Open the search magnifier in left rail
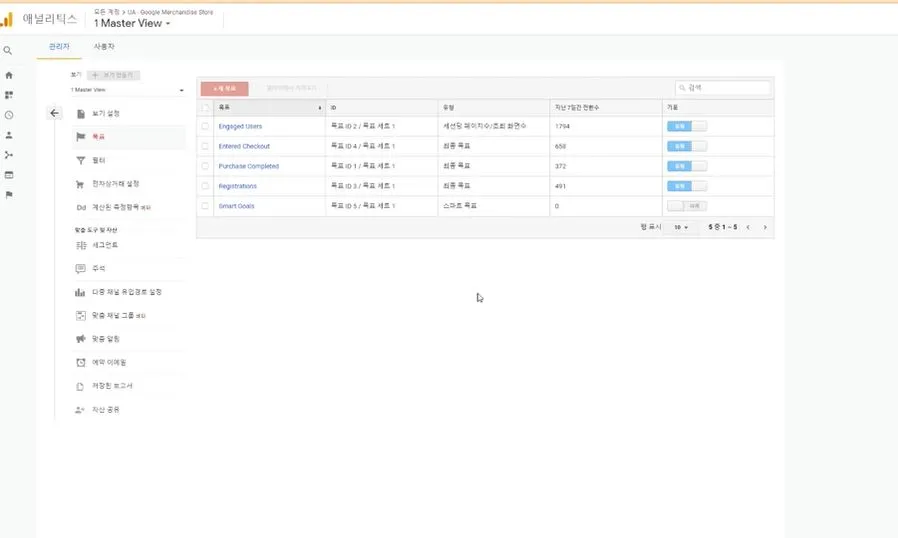Screen dimensions: 898x538 (x=8, y=51)
